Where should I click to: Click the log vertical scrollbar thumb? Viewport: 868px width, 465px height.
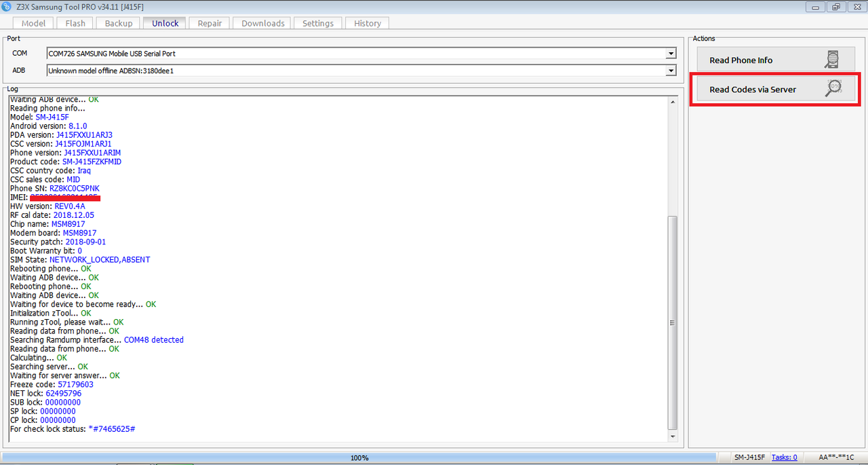672,322
